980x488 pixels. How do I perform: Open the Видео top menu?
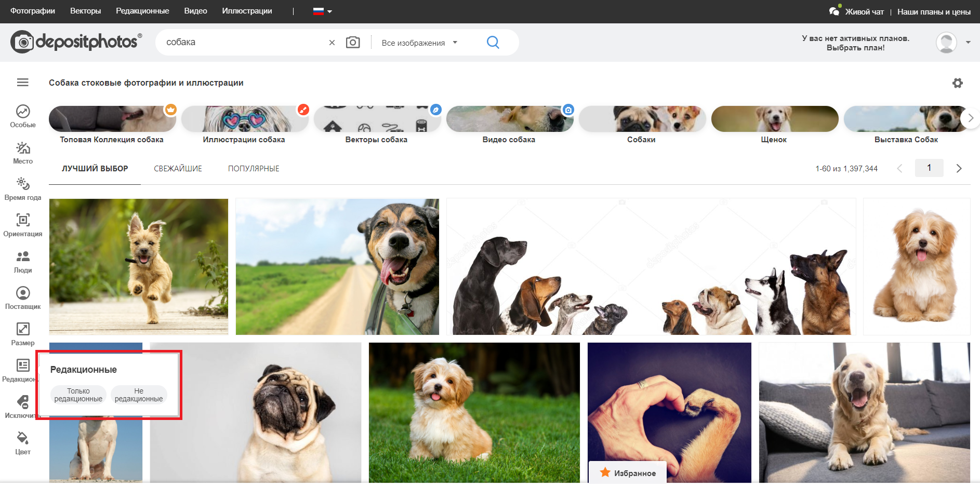[195, 11]
